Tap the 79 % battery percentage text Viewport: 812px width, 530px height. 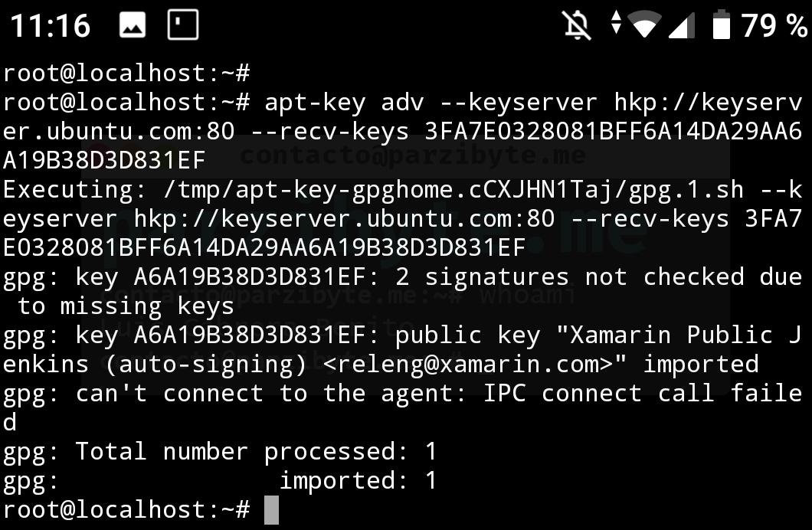(x=774, y=26)
